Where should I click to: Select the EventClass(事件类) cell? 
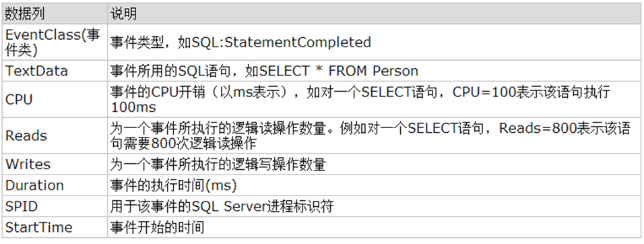pos(55,42)
